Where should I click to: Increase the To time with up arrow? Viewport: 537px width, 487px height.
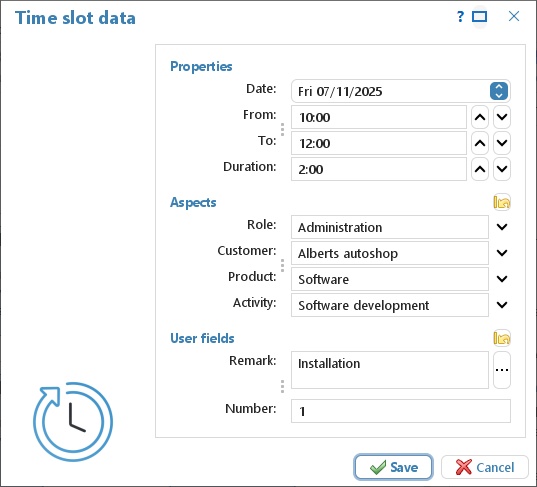coord(480,143)
